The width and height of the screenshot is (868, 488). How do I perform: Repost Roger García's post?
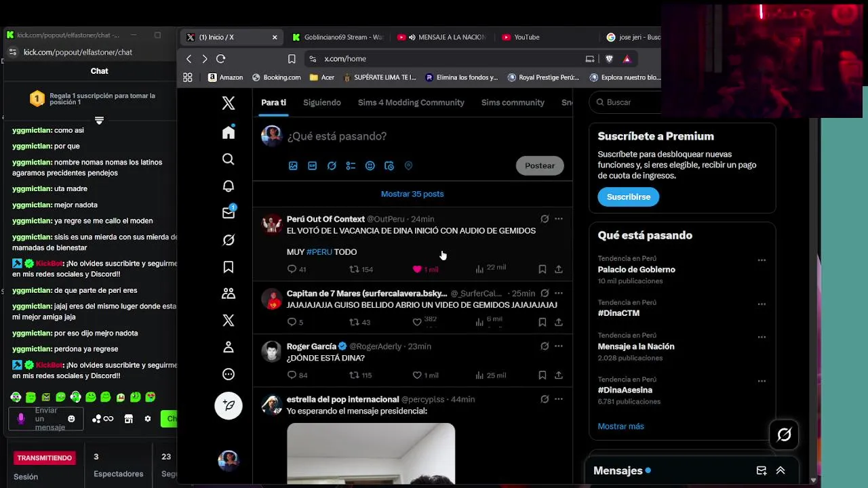[354, 375]
